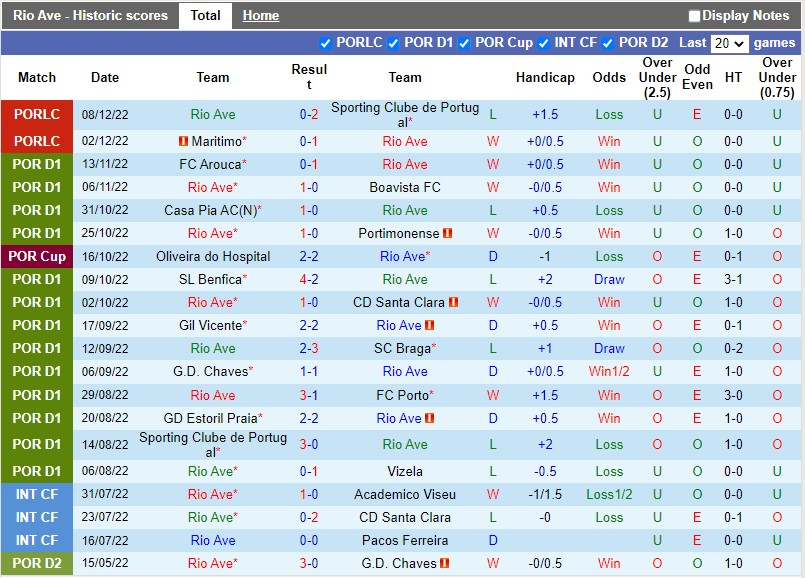805x578 pixels.
Task: Click the POR Cup league label on 16/10/22
Action: [x=37, y=256]
